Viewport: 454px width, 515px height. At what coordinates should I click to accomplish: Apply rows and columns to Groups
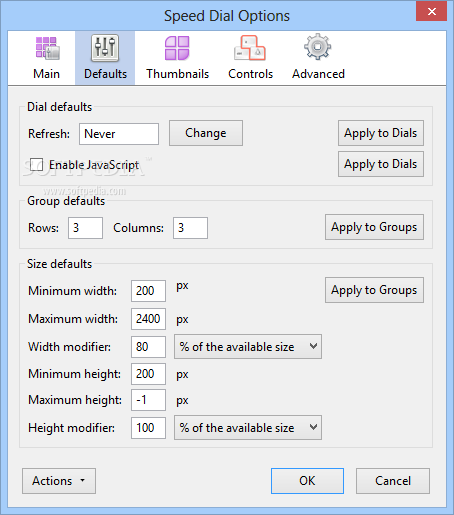coord(374,227)
